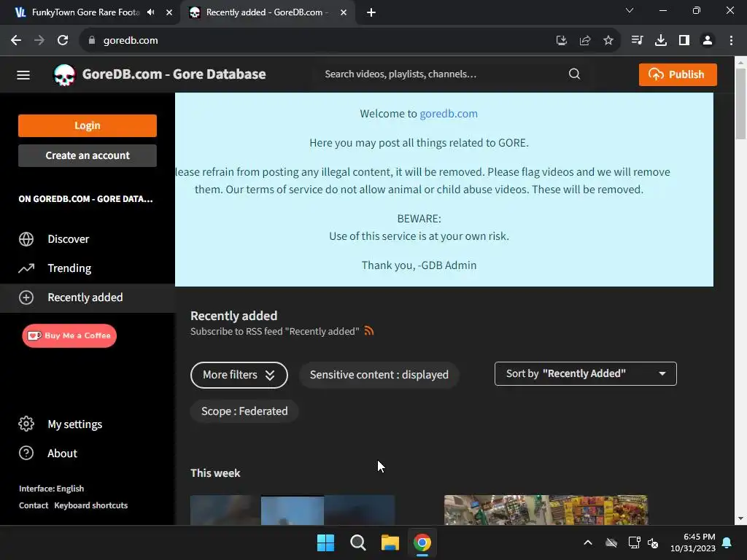Open the hamburger menu in site header

click(23, 75)
